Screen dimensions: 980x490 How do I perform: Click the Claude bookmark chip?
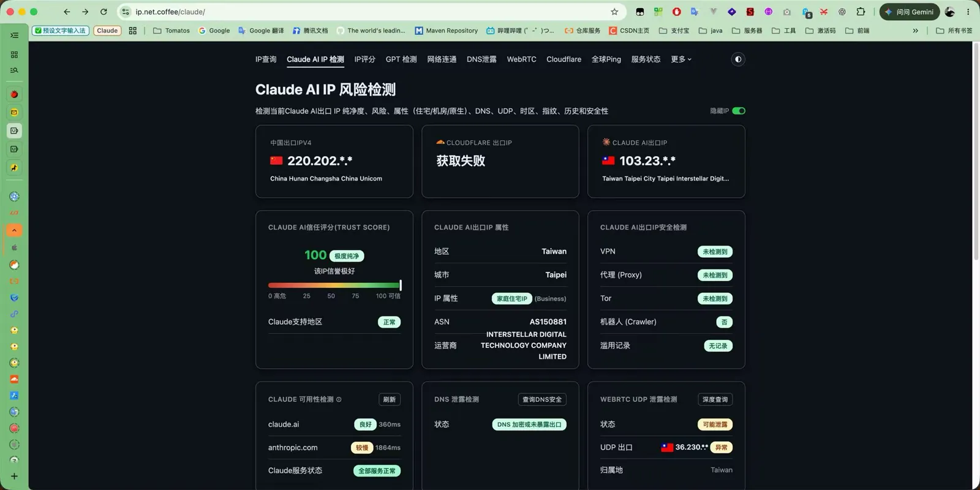[x=107, y=31]
